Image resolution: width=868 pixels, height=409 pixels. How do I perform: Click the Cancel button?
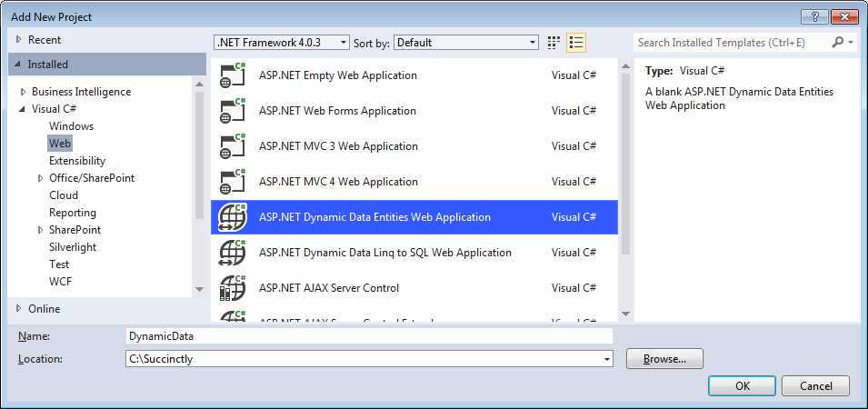815,386
